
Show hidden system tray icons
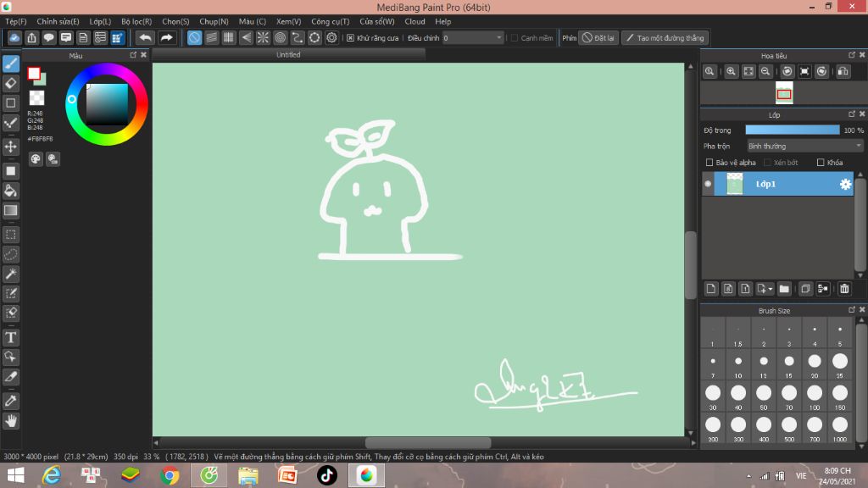pos(748,476)
